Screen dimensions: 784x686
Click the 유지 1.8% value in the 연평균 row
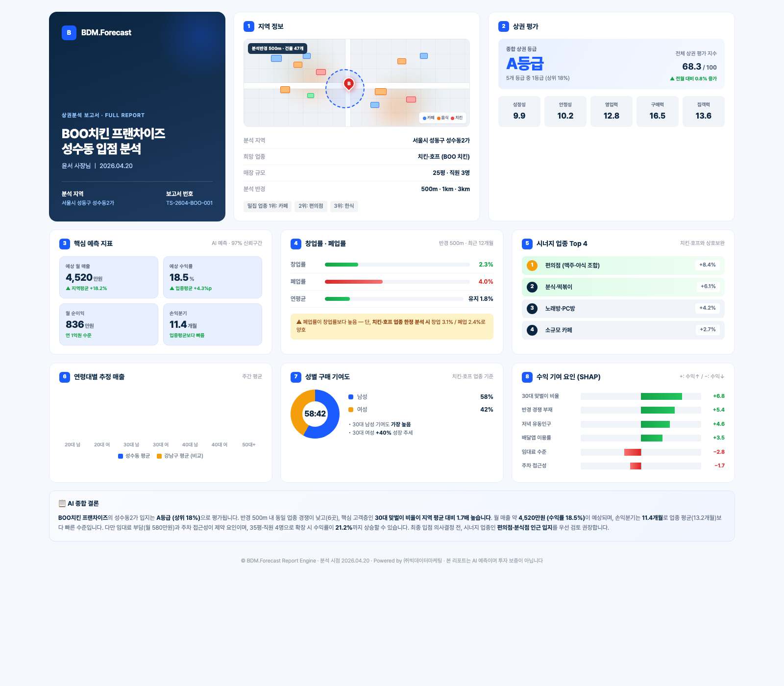pyautogui.click(x=481, y=299)
